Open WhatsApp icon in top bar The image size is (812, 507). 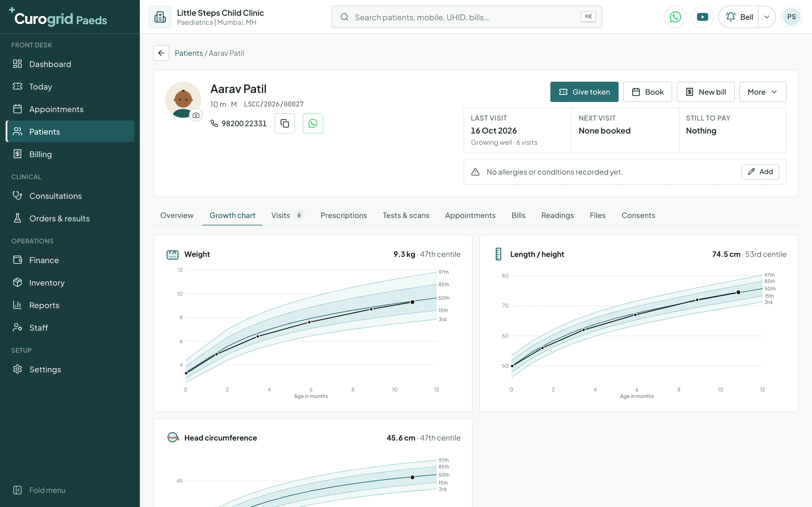tap(675, 17)
